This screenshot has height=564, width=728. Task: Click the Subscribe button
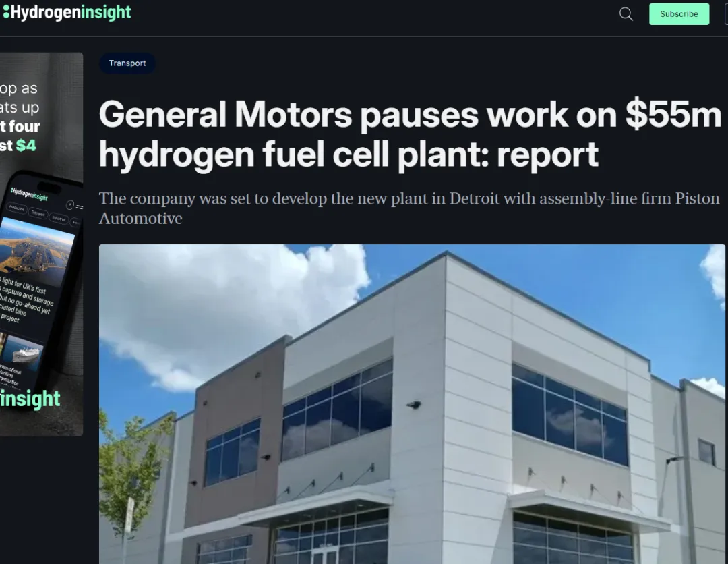(679, 14)
